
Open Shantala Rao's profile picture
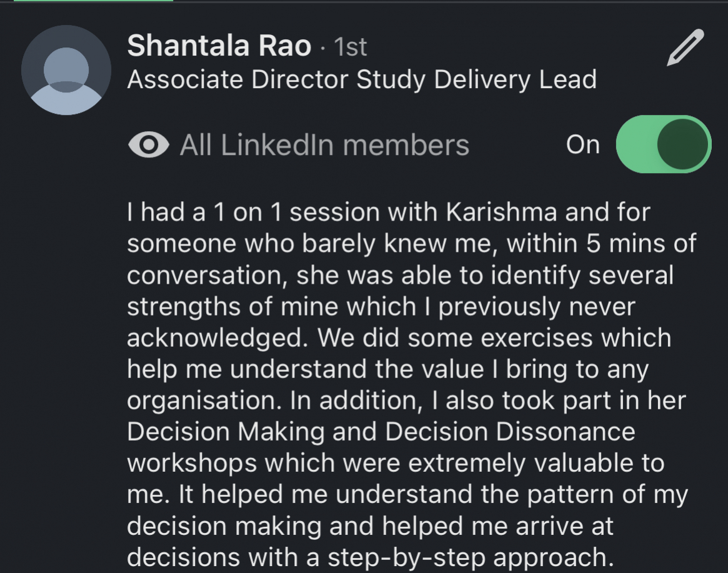(x=66, y=70)
